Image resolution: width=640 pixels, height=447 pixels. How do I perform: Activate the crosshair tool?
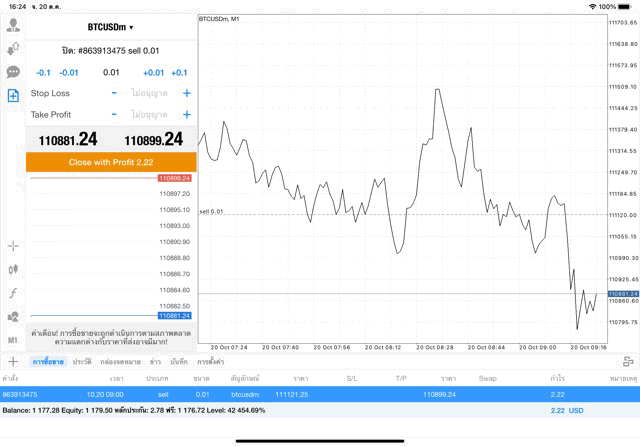click(x=13, y=246)
